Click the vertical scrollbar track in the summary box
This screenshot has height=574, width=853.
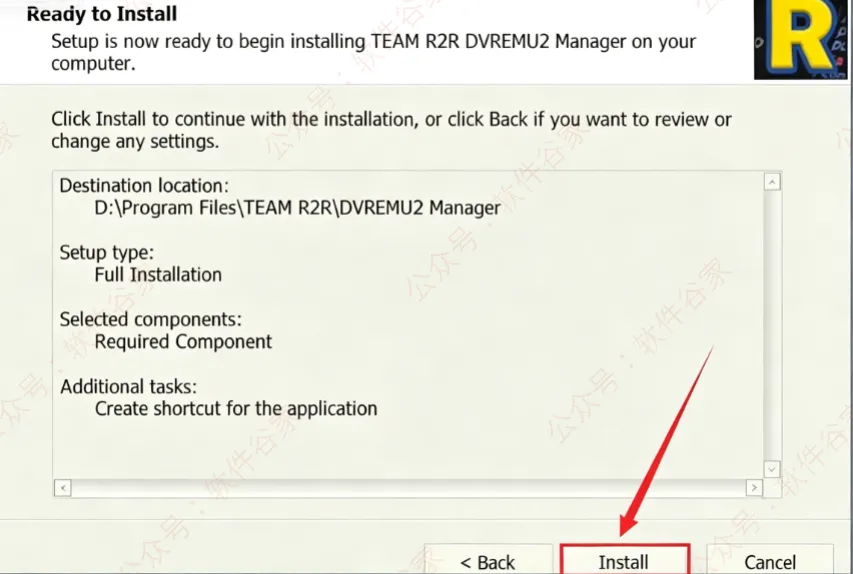pos(772,325)
